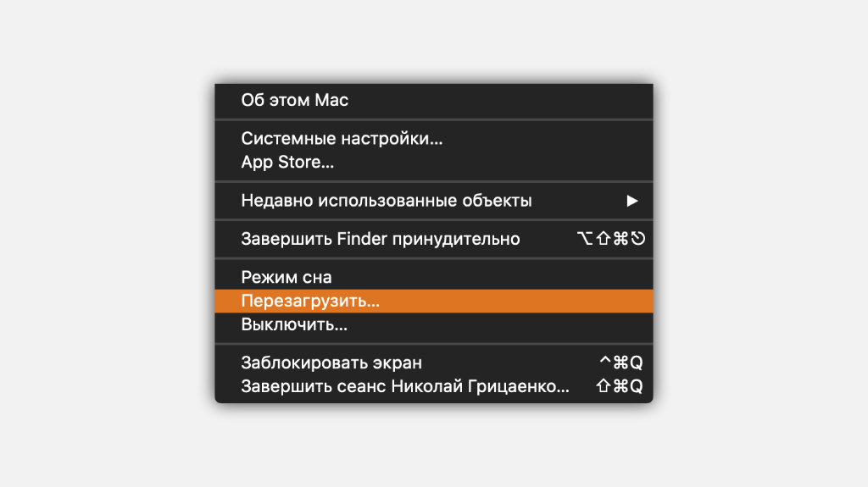Click the separator below "App Store…"
Image resolution: width=868 pixels, height=487 pixels.
point(434,181)
